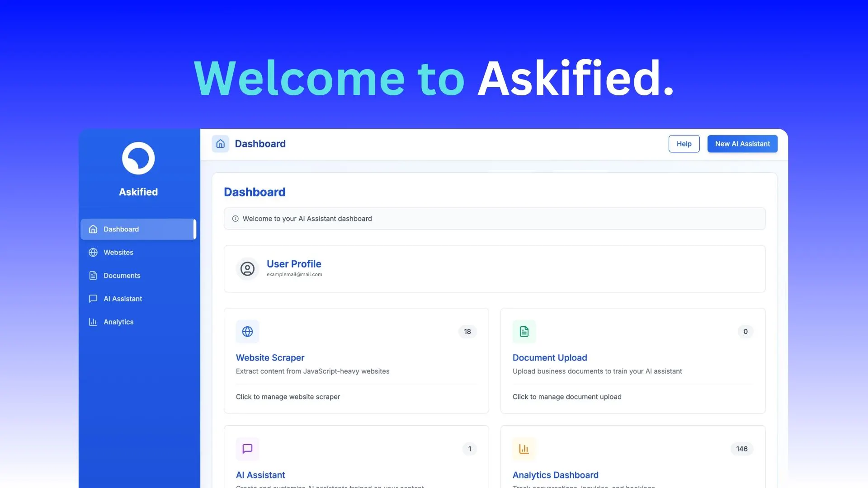Click the home icon in the Dashboard header
Viewport: 868px width, 488px height.
(220, 144)
